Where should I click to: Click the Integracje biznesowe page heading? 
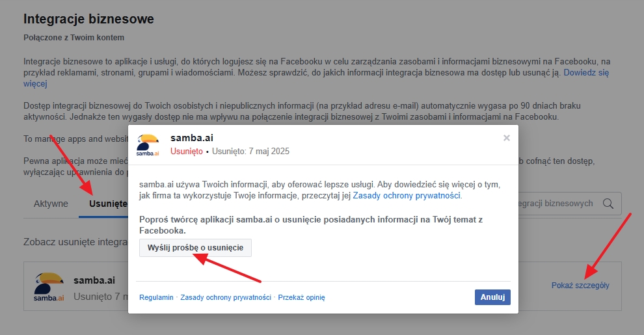point(88,19)
